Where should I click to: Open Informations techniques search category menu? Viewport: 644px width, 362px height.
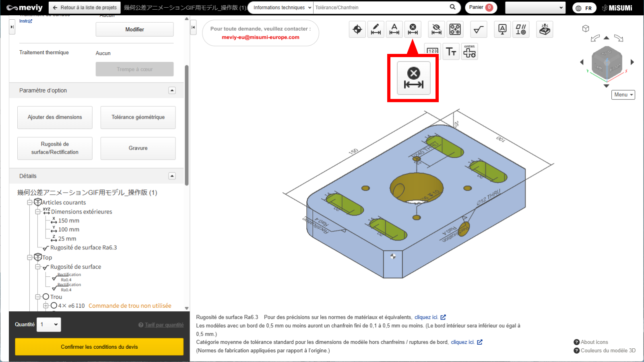point(282,8)
